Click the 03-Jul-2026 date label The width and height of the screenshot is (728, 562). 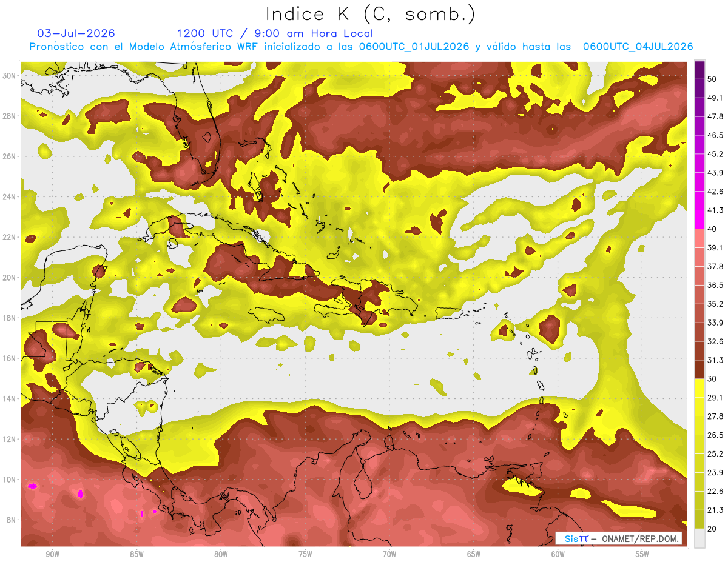point(76,33)
